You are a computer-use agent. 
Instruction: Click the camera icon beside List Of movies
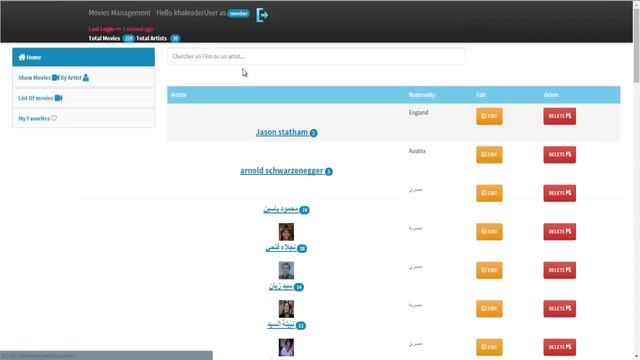click(58, 98)
